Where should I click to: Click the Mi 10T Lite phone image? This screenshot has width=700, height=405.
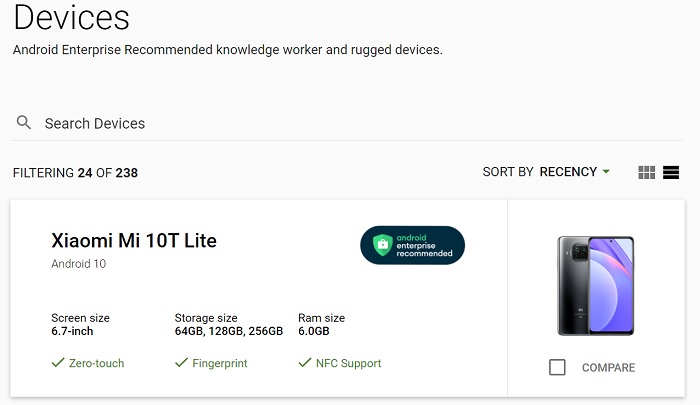point(596,286)
